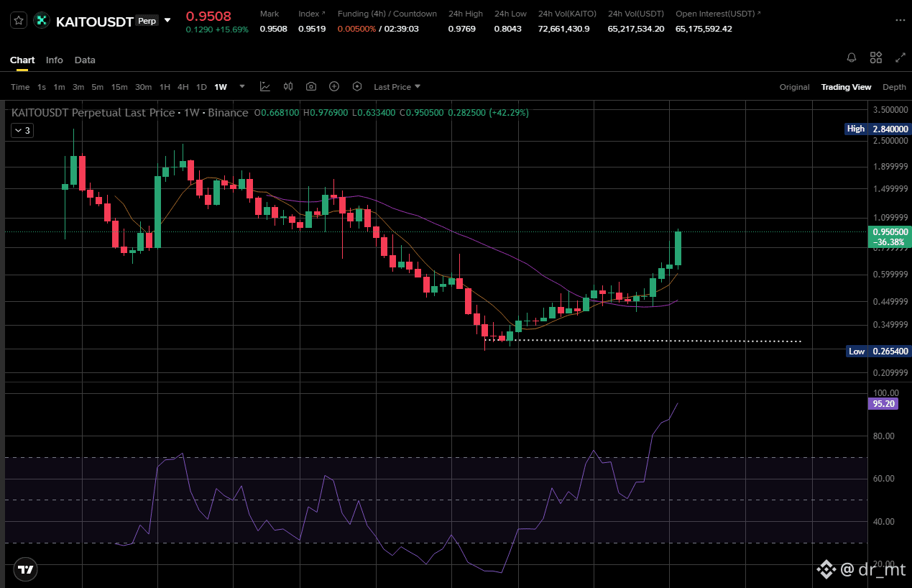The image size is (912, 588).
Task: Change candlestick chart type icon
Action: click(288, 86)
